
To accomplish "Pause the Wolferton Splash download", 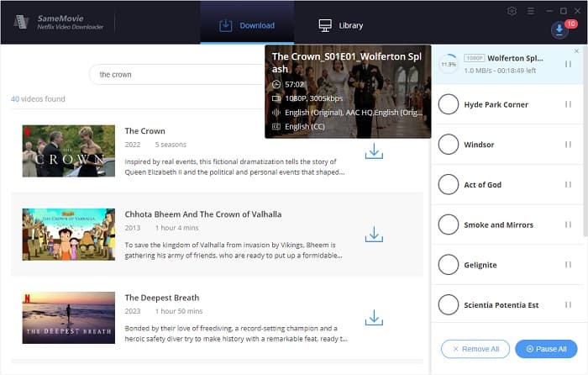I will (569, 65).
